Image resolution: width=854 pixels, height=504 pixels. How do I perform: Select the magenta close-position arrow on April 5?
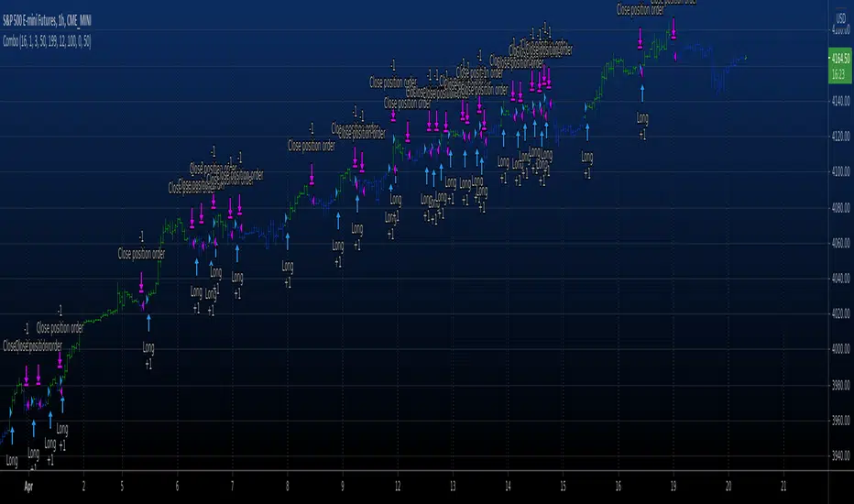142,281
